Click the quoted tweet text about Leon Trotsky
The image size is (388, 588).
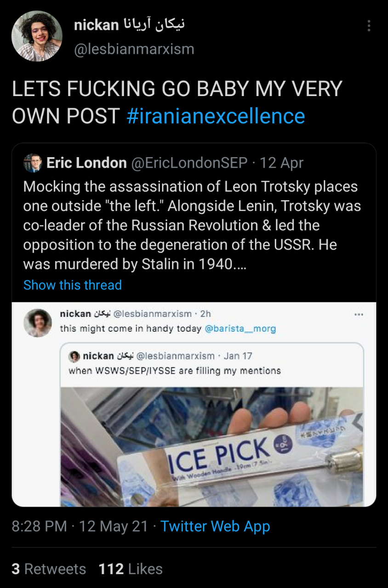click(x=191, y=226)
